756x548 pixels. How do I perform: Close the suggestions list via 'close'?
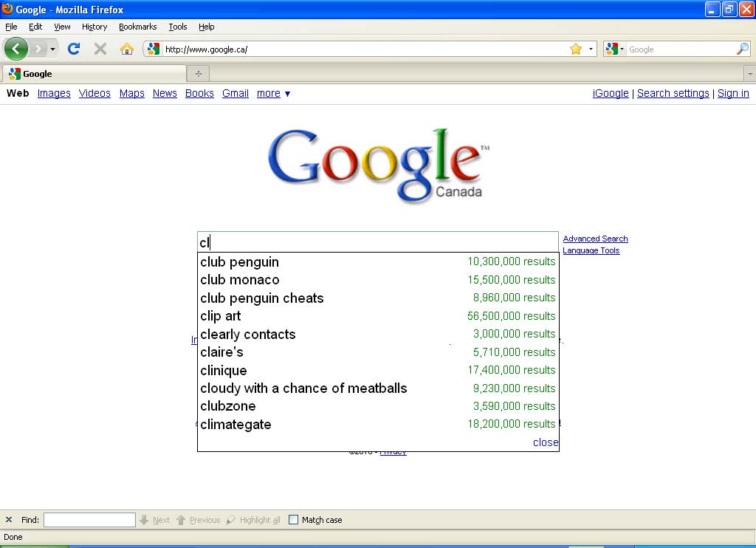(545, 442)
